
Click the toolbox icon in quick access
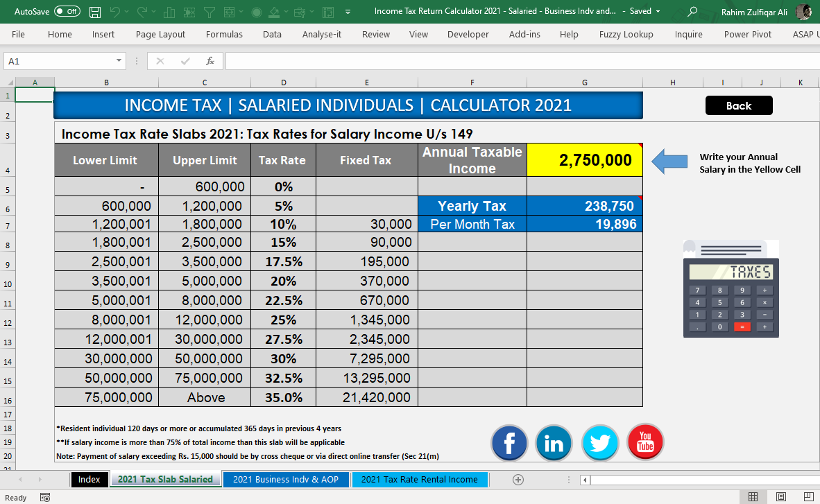(300, 12)
